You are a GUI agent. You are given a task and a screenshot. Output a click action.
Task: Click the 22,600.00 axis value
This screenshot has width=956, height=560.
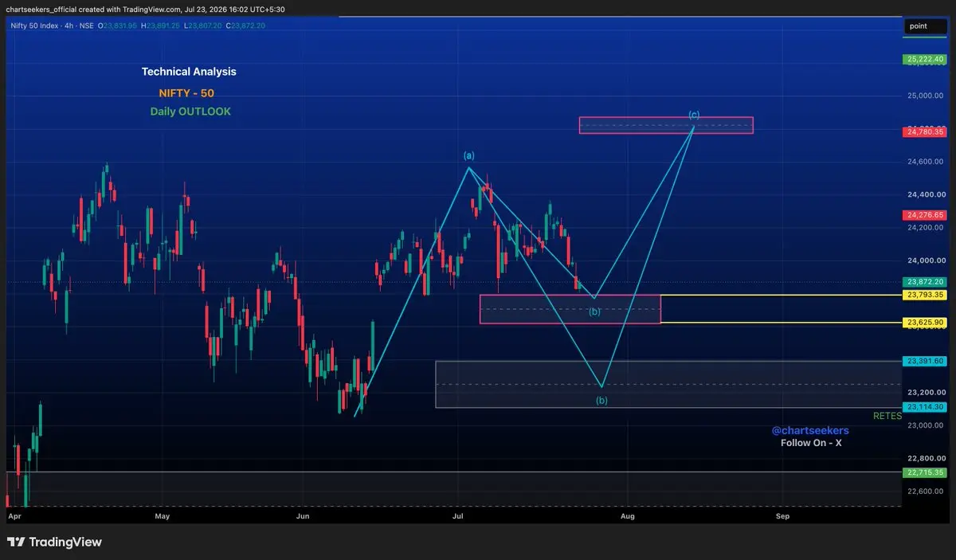[925, 491]
